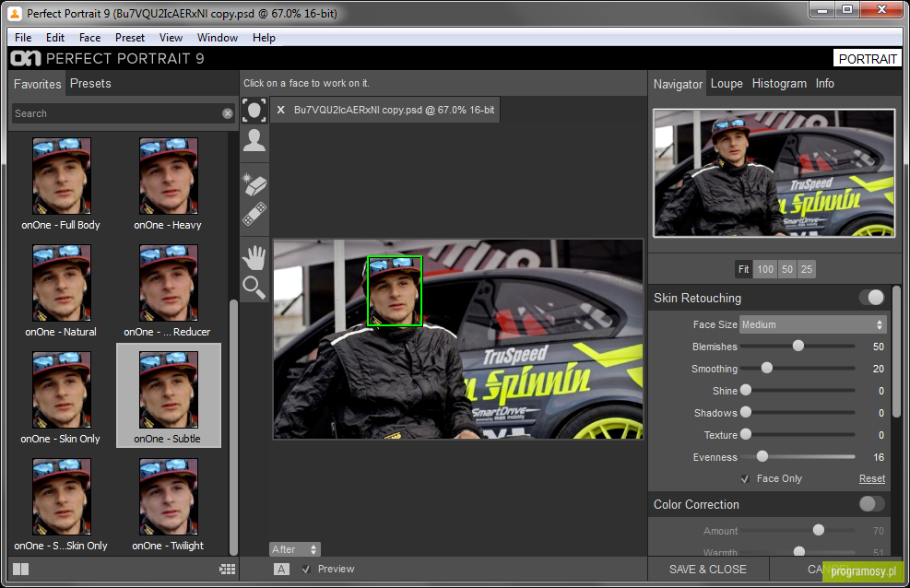Set navigator zoom to 50
Image resolution: width=910 pixels, height=588 pixels.
(787, 269)
